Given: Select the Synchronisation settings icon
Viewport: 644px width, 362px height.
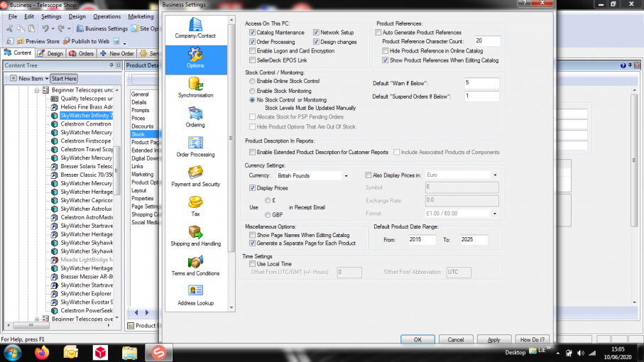Looking at the screenshot, I should coord(195,84).
